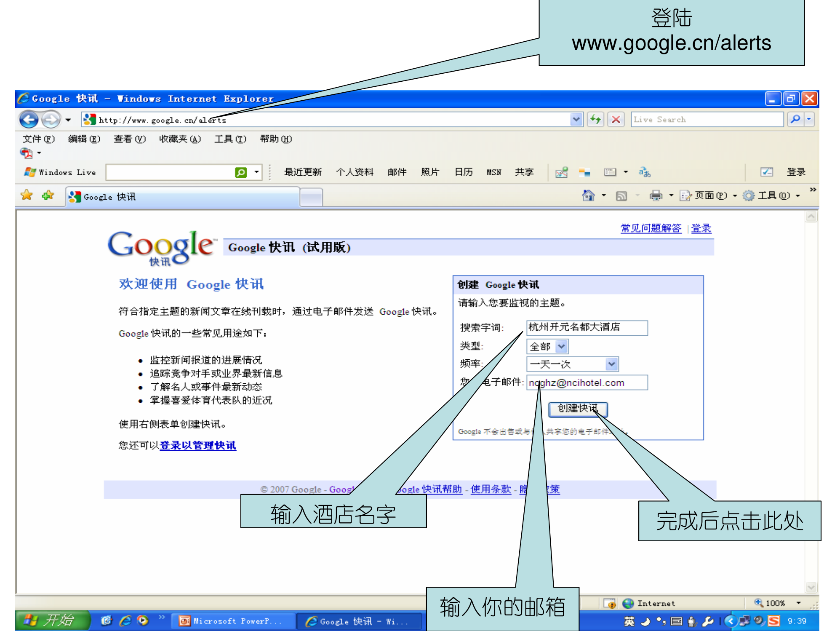Open the 常见问题解答 link
This screenshot has height=631, width=840.
(651, 228)
